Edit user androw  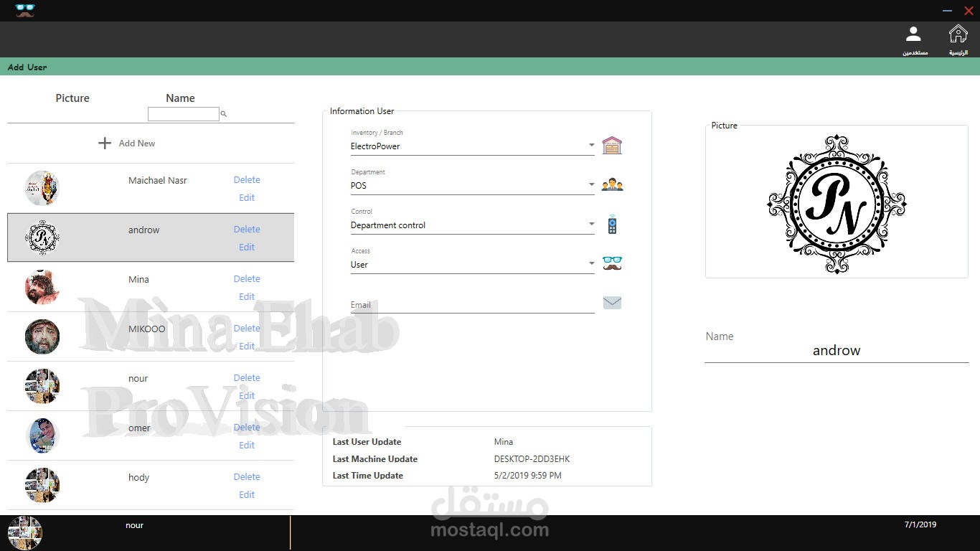click(x=247, y=248)
